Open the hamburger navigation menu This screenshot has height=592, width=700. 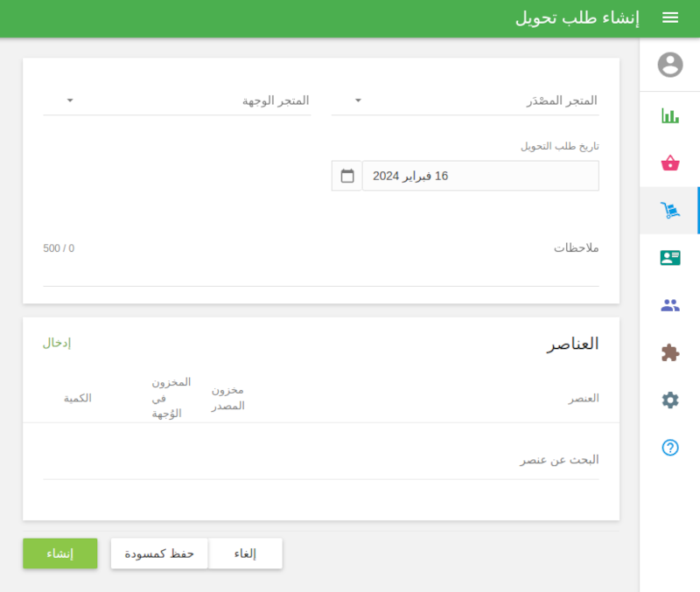(670, 17)
